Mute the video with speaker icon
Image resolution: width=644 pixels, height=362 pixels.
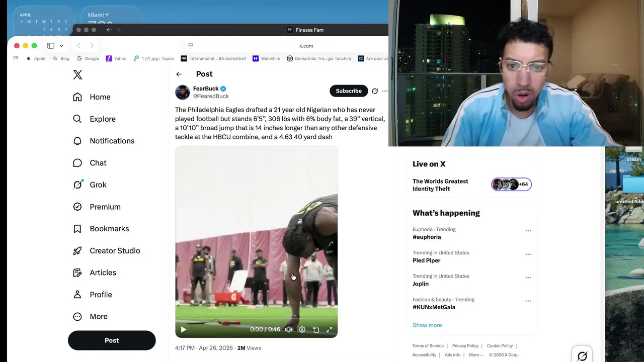288,329
